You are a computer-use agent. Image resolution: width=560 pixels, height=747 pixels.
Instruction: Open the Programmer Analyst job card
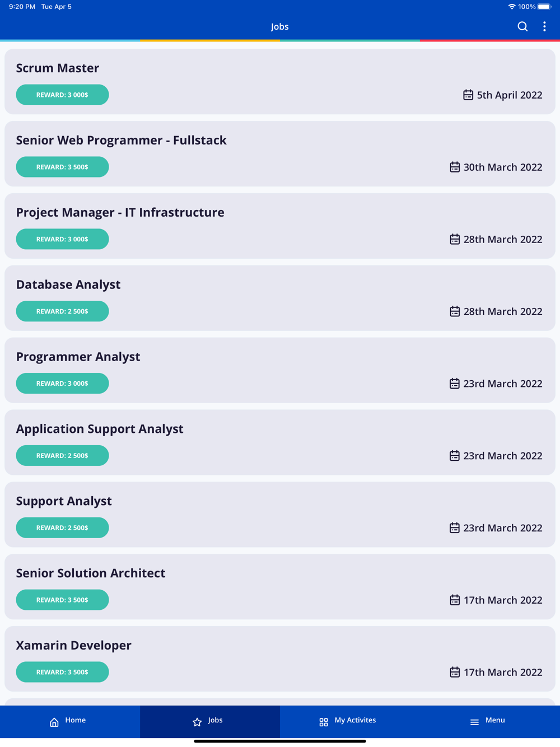(78, 357)
